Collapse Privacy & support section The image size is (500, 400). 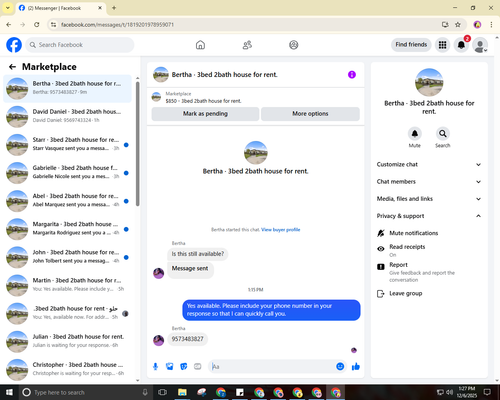point(429,216)
